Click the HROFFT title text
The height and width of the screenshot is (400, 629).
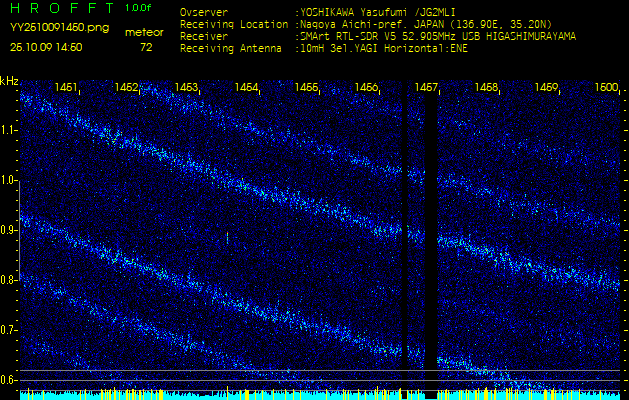[x=60, y=8]
